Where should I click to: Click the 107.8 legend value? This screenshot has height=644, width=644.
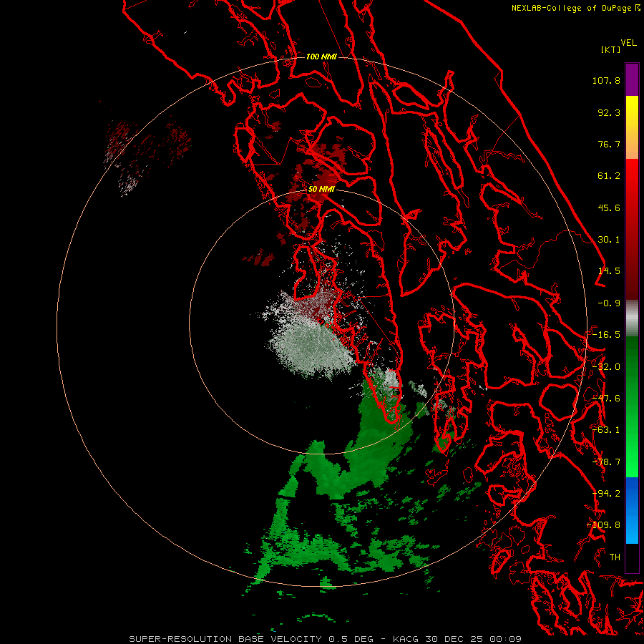606,80
